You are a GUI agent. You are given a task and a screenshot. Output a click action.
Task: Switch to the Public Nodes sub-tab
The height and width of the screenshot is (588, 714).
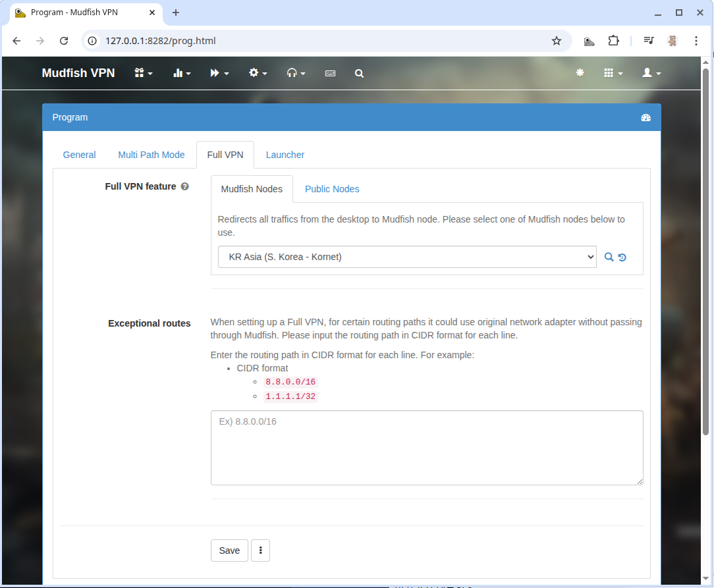click(332, 189)
